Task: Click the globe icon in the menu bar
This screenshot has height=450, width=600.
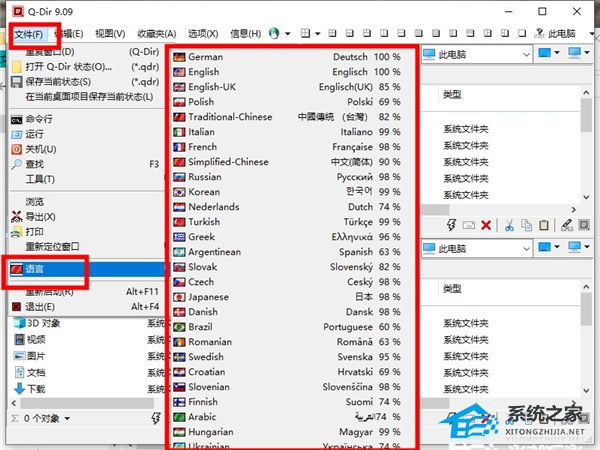Action: point(274,34)
